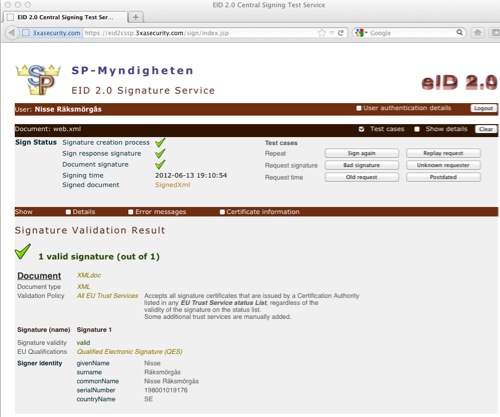500x417 pixels.
Task: Uncheck the Test cases checkbox
Action: click(x=361, y=129)
